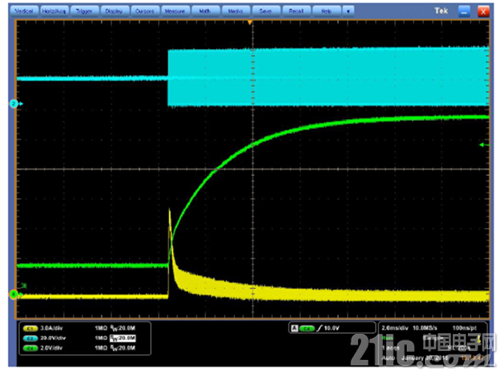The width and height of the screenshot is (499, 371).
Task: Select the cyan C2 channel badge
Action: (30, 338)
